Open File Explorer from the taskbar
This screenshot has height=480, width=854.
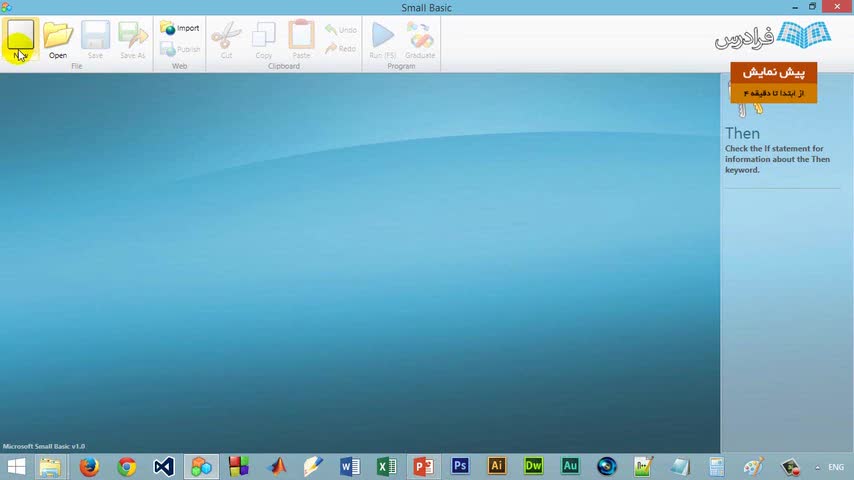pos(50,467)
